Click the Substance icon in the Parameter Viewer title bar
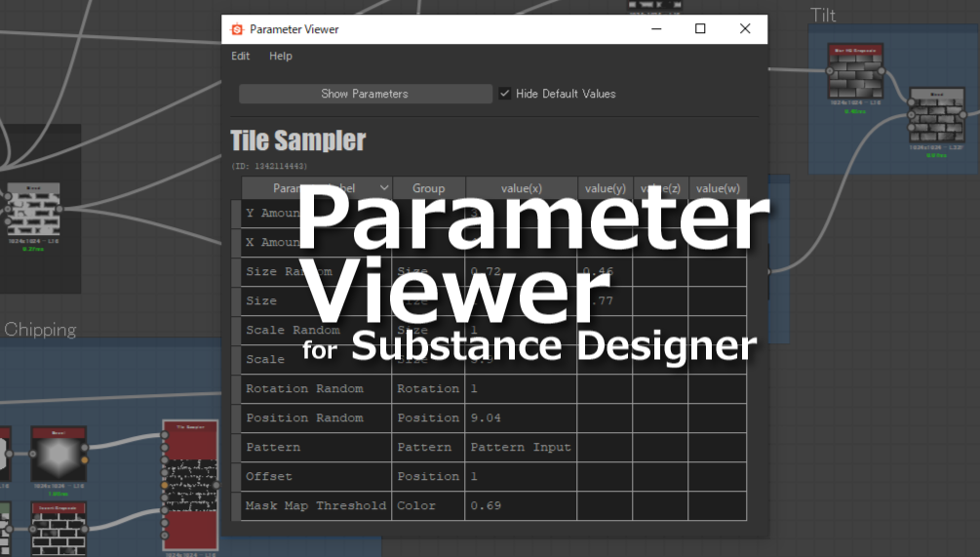 click(237, 29)
